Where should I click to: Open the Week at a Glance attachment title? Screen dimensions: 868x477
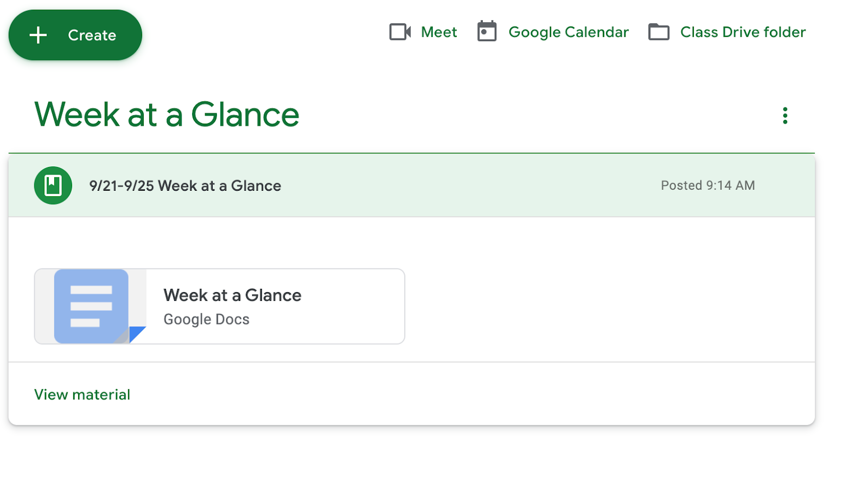point(232,295)
